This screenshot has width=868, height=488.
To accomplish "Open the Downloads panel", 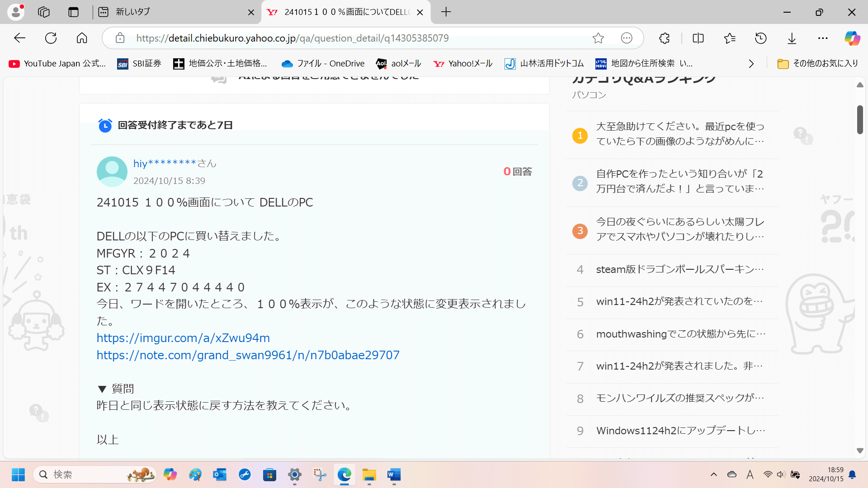I will (792, 38).
